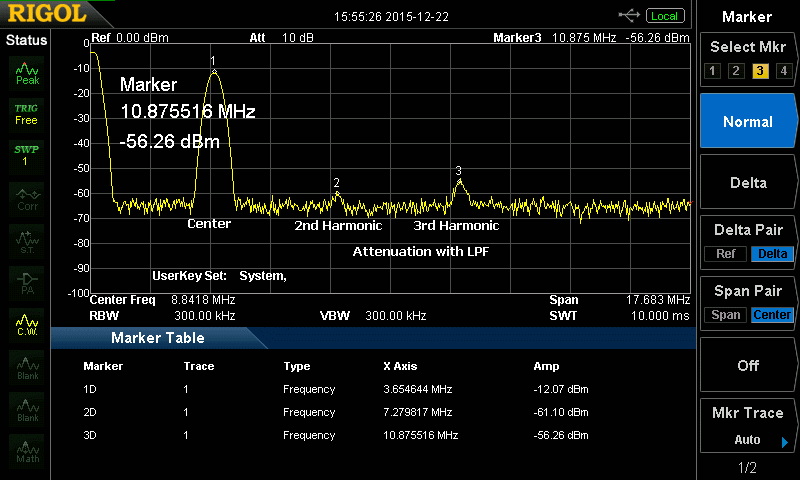800x480 pixels.
Task: Expand the Mkr Trace Auto options
Action: tap(784, 440)
